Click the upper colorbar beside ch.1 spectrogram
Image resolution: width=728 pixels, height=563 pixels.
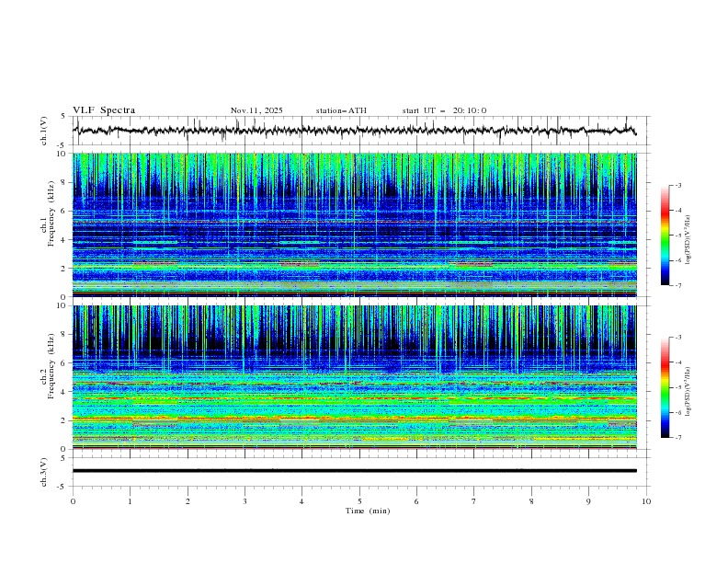665,236
